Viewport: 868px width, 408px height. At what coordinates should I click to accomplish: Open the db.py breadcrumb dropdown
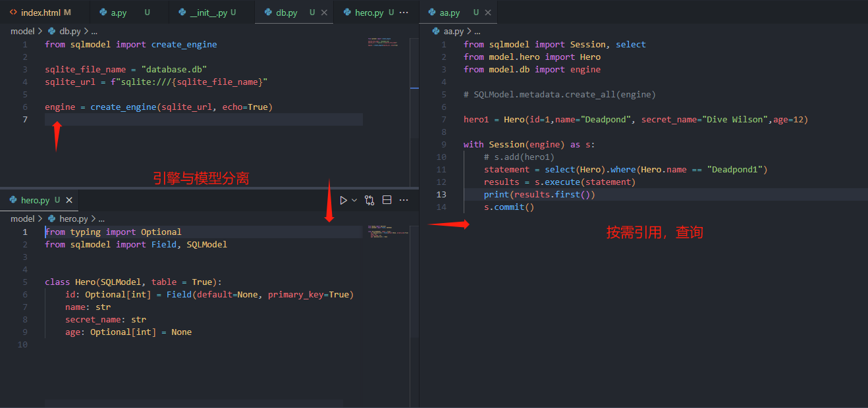65,31
